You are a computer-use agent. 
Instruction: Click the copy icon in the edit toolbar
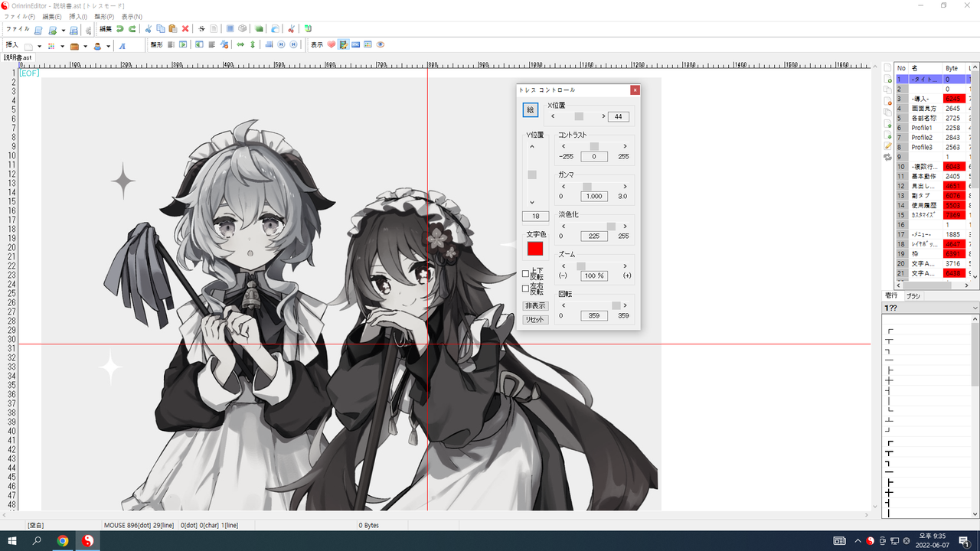pyautogui.click(x=161, y=29)
